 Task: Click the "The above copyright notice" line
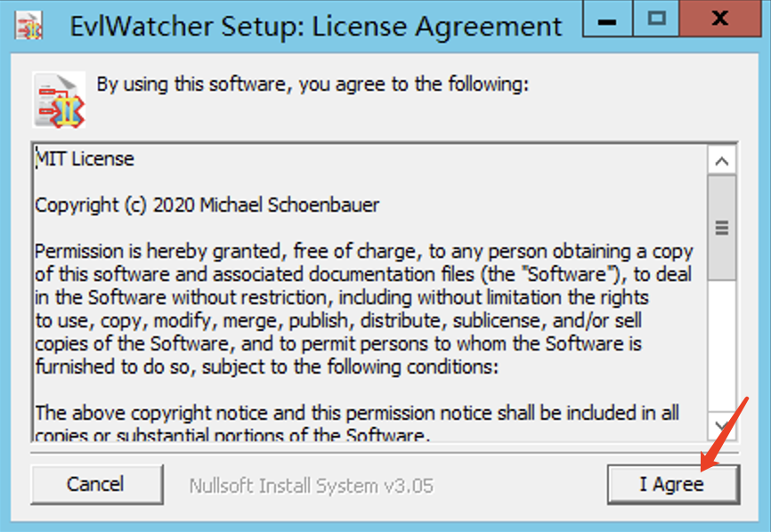pos(356,412)
